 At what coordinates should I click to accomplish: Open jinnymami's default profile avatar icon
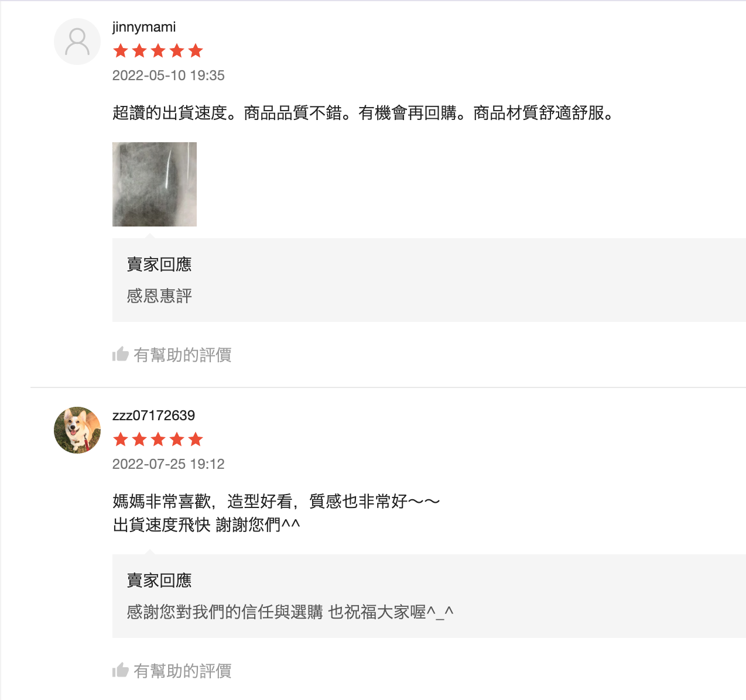(77, 41)
